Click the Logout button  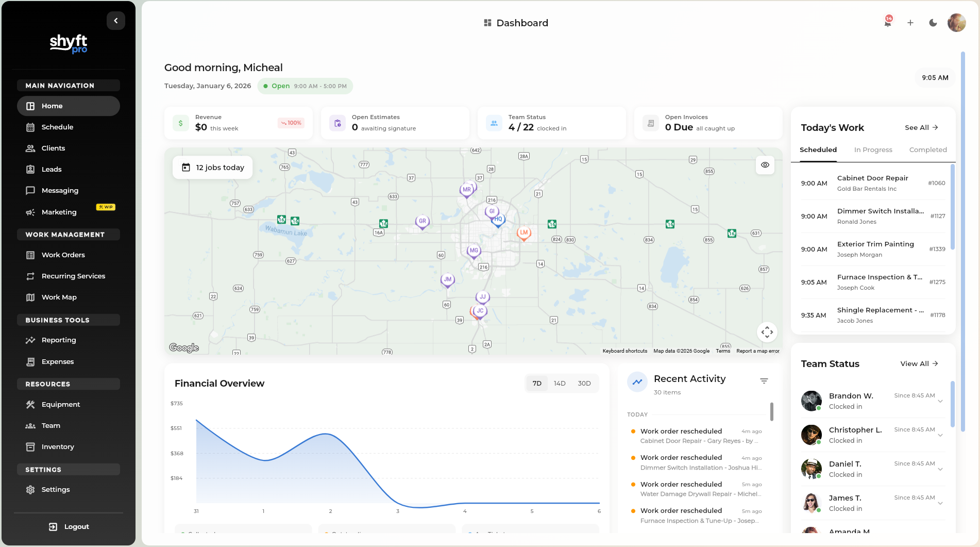[70, 526]
